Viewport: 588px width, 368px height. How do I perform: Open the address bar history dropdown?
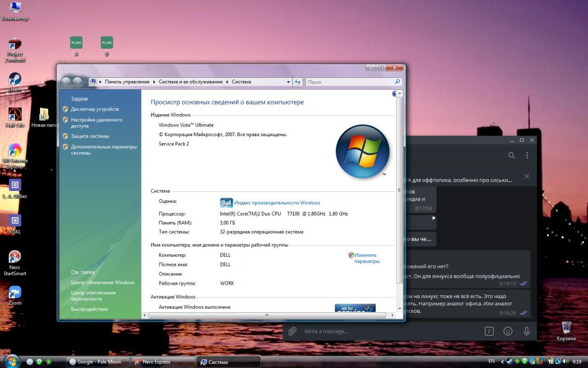(x=288, y=82)
